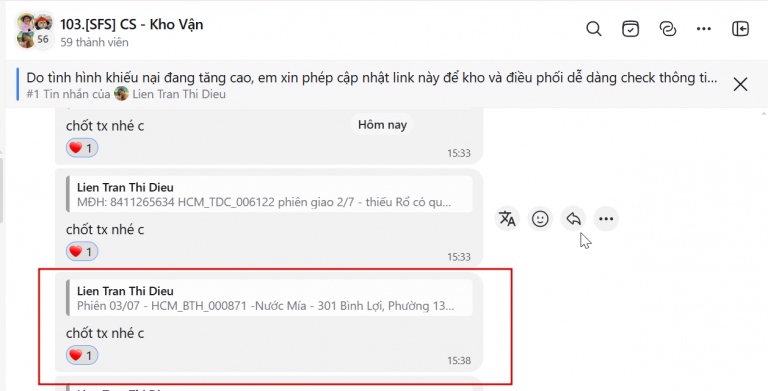
Task: Click the group avatar cluster
Action: [34, 30]
